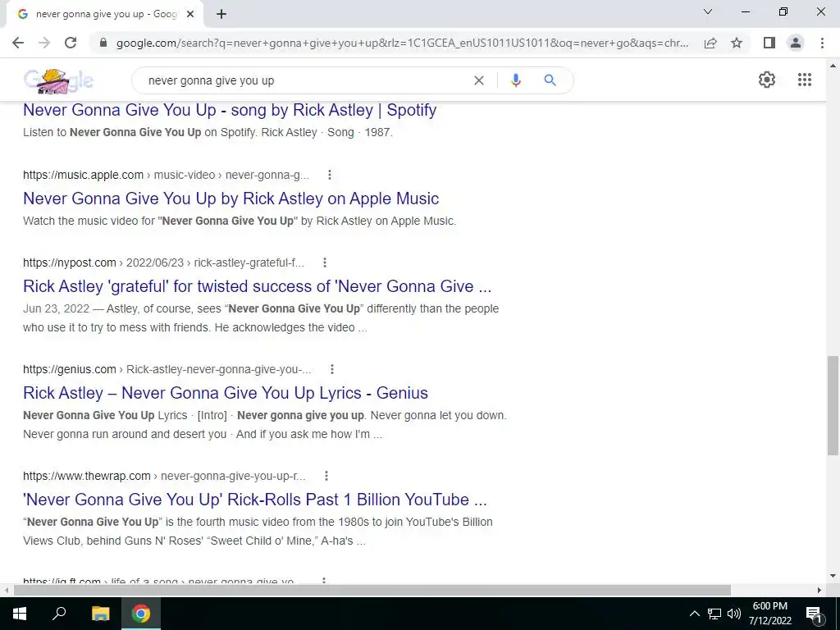Viewport: 840px width, 630px height.
Task: Go back to the previous page
Action: [18, 43]
